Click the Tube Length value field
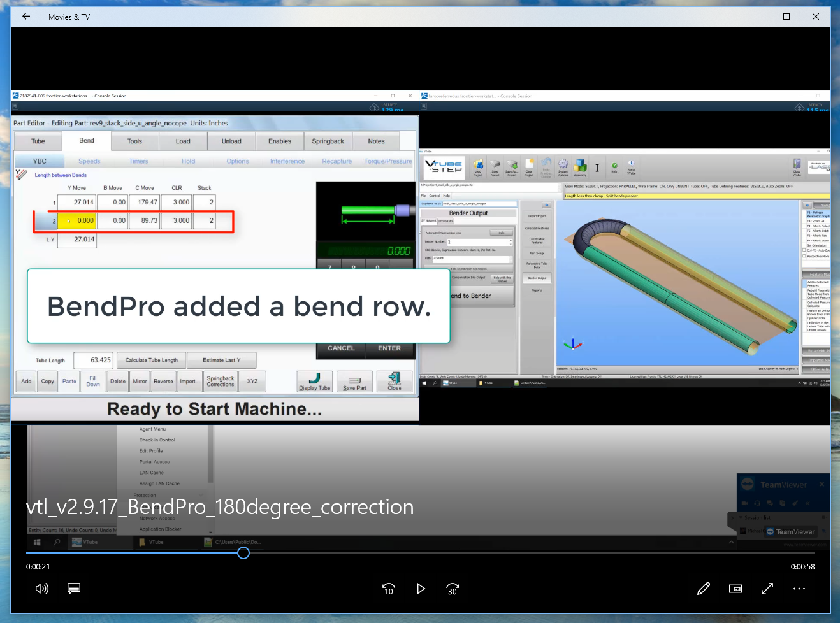 point(93,361)
